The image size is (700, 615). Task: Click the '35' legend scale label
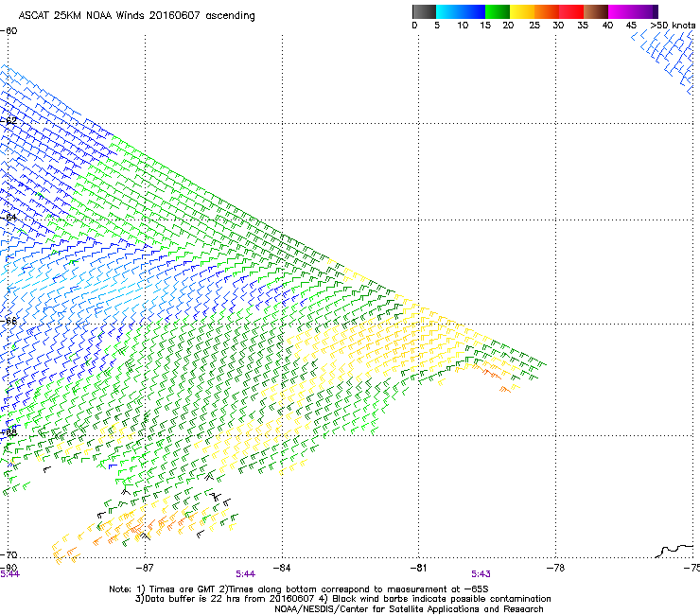[x=583, y=26]
